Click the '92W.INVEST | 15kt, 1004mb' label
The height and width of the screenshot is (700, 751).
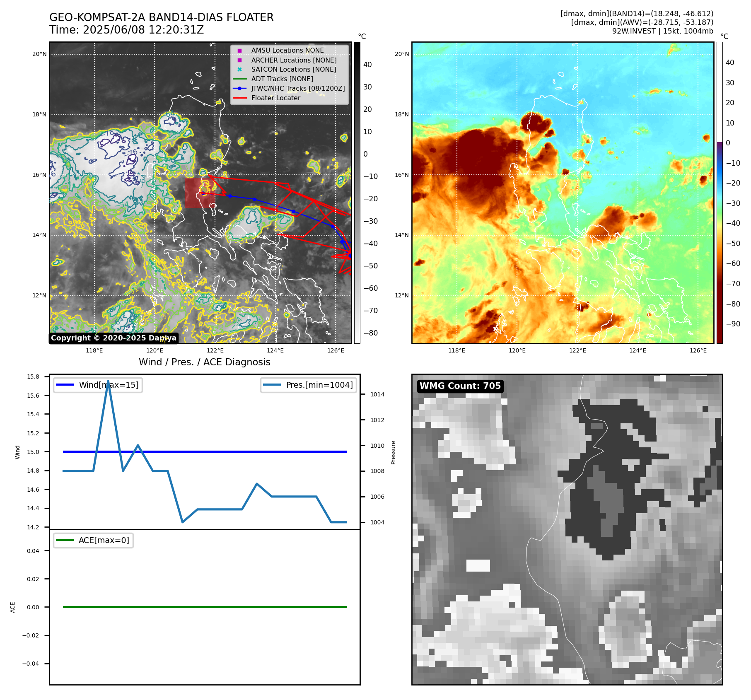663,31
